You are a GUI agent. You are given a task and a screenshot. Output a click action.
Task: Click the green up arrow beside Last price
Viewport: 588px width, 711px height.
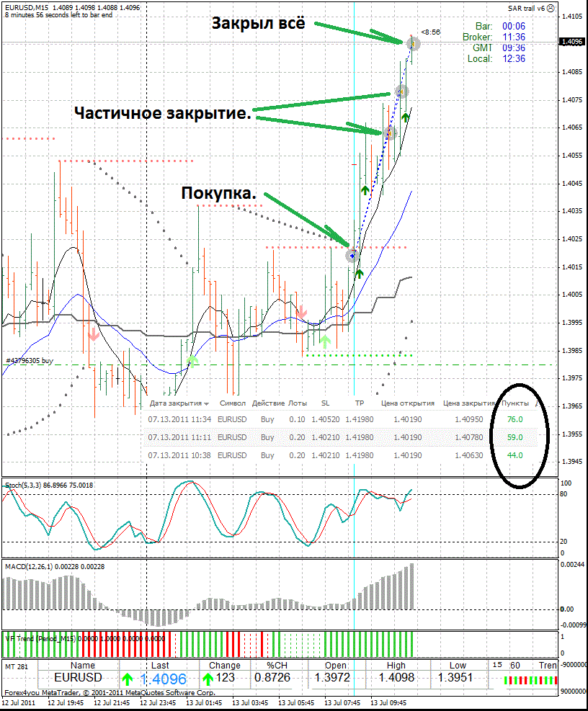(128, 679)
